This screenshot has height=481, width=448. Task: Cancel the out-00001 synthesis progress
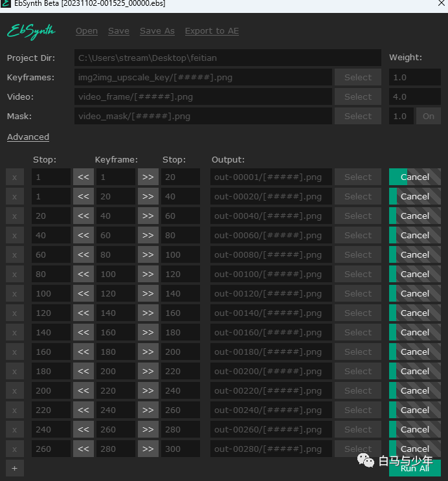click(415, 177)
